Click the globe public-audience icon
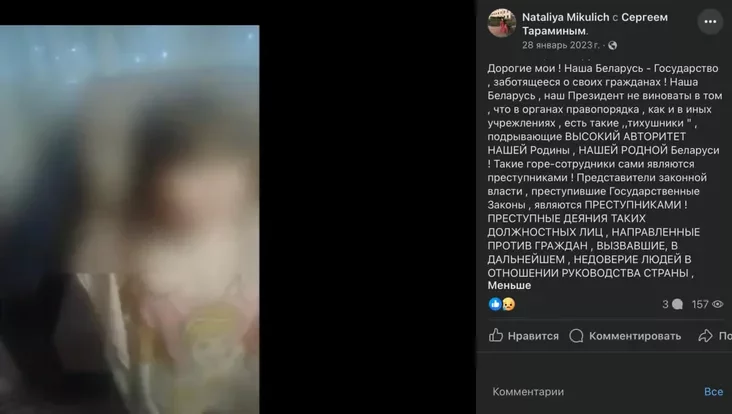 612,45
